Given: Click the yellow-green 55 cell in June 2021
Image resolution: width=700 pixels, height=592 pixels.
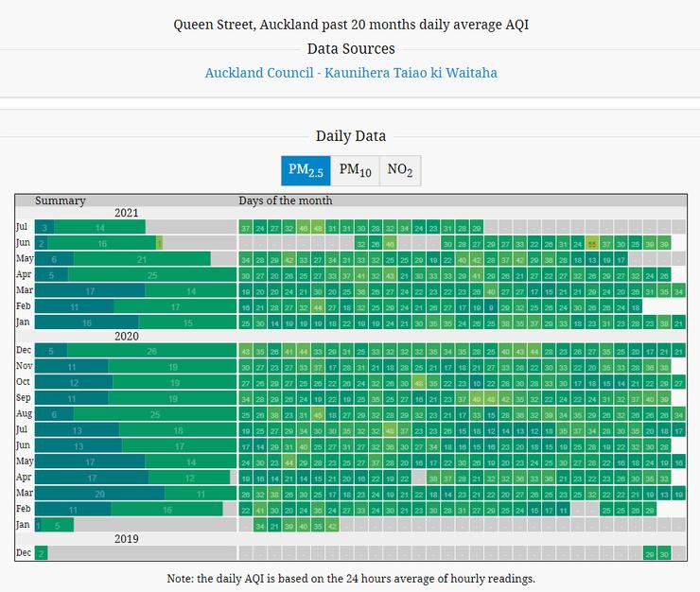Looking at the screenshot, I should pyautogui.click(x=592, y=243).
